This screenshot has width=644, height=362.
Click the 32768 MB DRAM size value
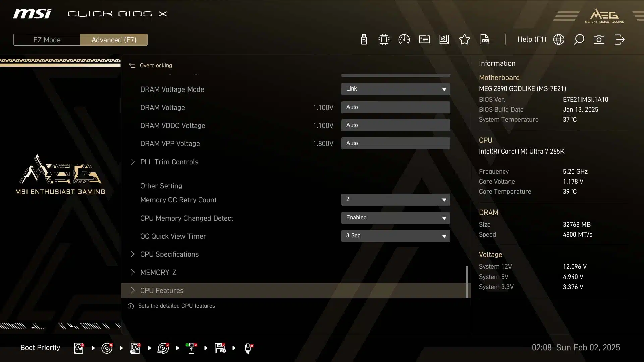click(x=577, y=225)
